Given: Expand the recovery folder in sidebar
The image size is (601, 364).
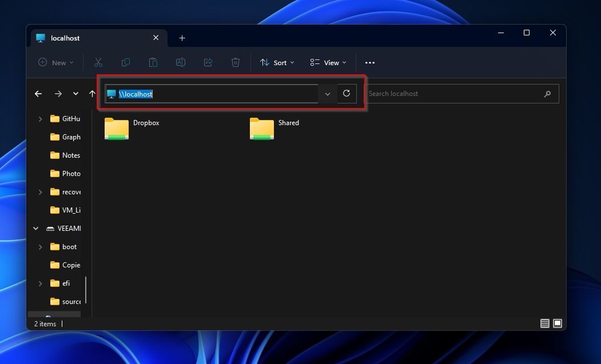Looking at the screenshot, I should tap(39, 191).
